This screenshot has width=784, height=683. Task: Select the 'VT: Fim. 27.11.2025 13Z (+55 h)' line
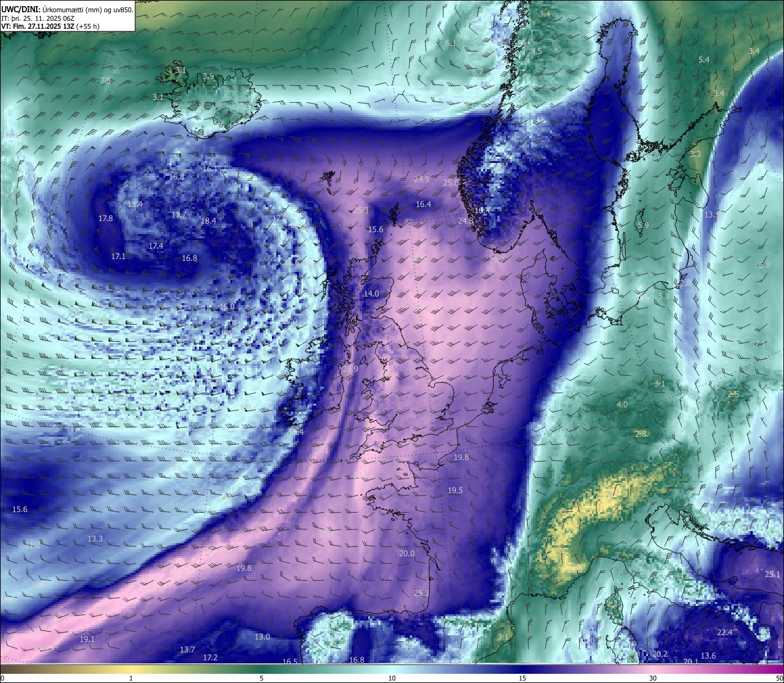click(50, 26)
